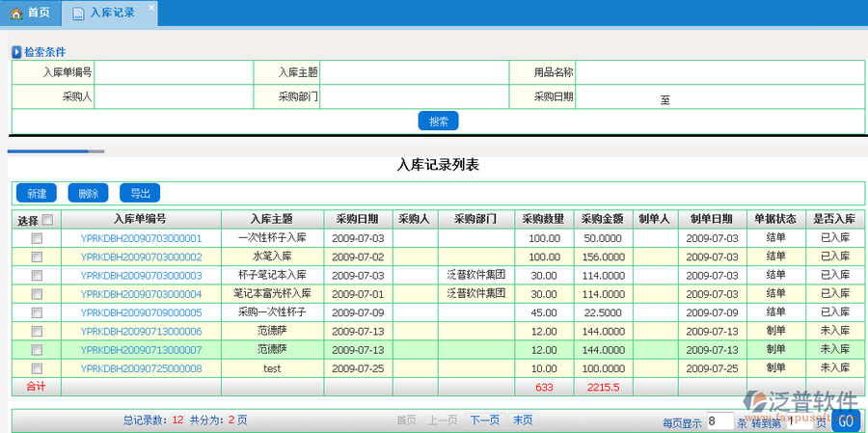This screenshot has width=868, height=433.
Task: Focus the 入库单编号 search field
Action: click(173, 72)
